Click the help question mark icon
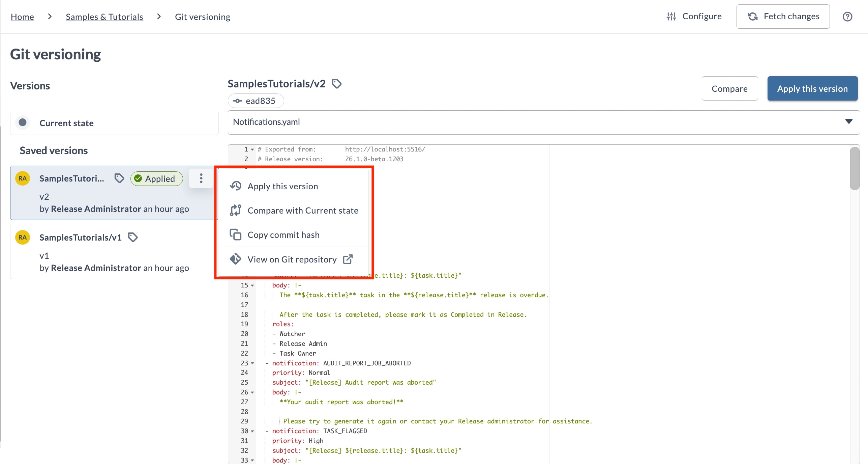 click(847, 17)
